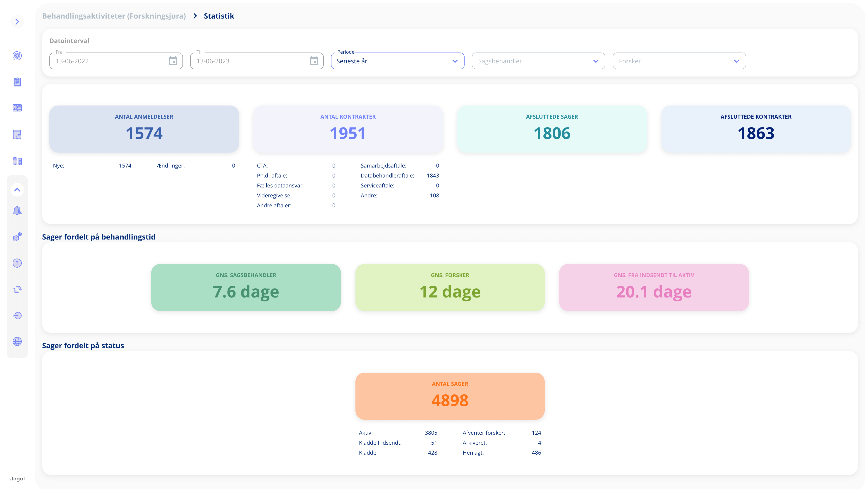
Task: Click the Nye value 1574
Action: 125,165
